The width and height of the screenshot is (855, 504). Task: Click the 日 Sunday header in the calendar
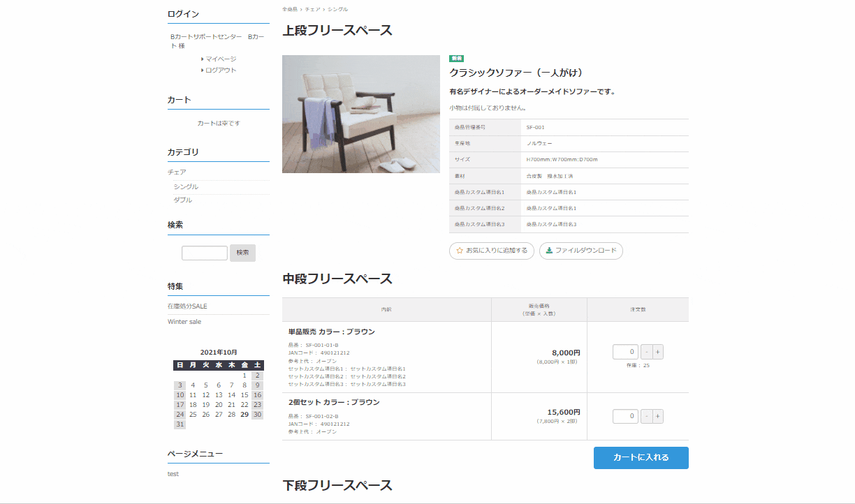point(180,365)
